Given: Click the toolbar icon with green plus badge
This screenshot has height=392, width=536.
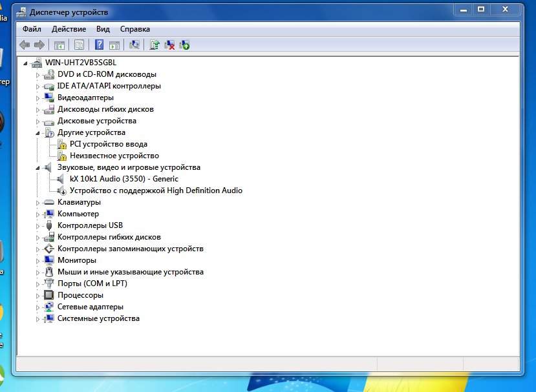Looking at the screenshot, I should click(x=185, y=45).
